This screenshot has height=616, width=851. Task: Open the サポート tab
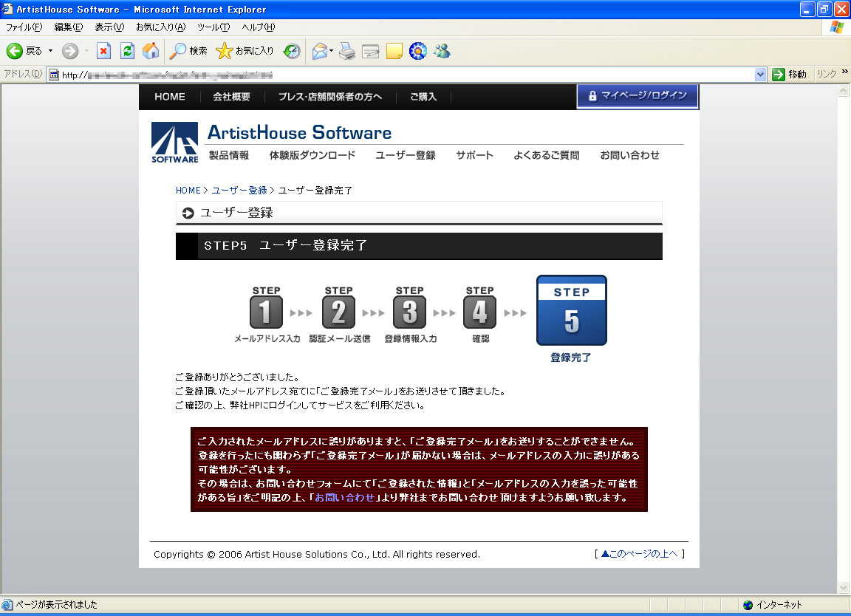pos(474,155)
